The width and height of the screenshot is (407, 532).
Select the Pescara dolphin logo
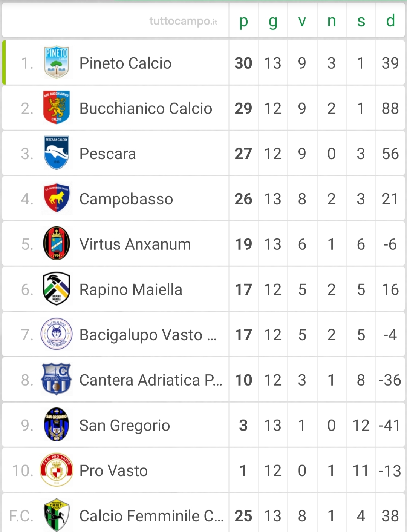[56, 153]
